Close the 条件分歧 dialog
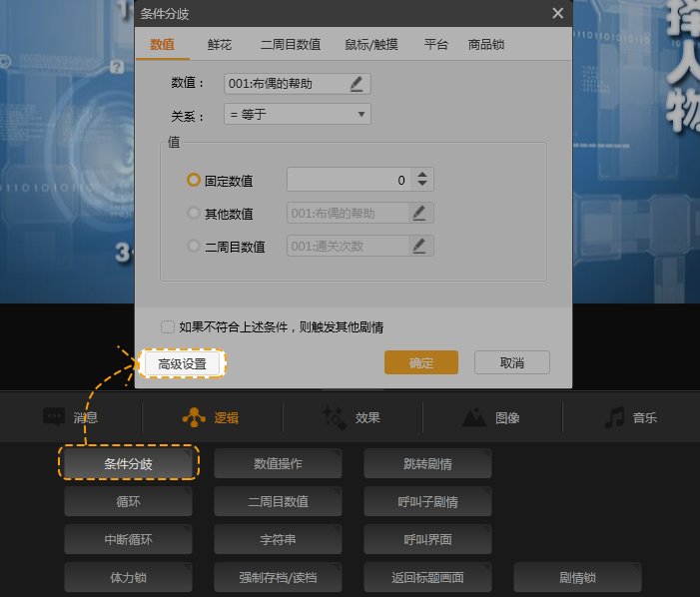Viewport: 700px width, 597px height. point(557,13)
